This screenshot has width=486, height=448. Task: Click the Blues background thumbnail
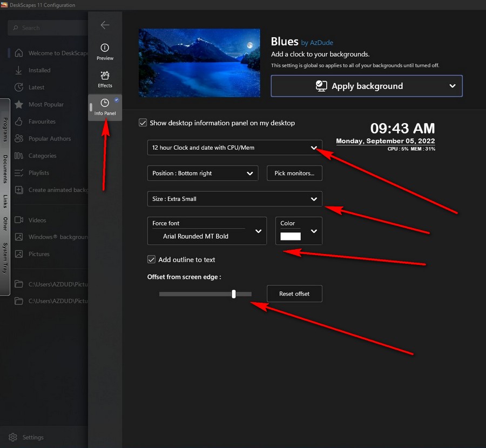[x=199, y=63]
